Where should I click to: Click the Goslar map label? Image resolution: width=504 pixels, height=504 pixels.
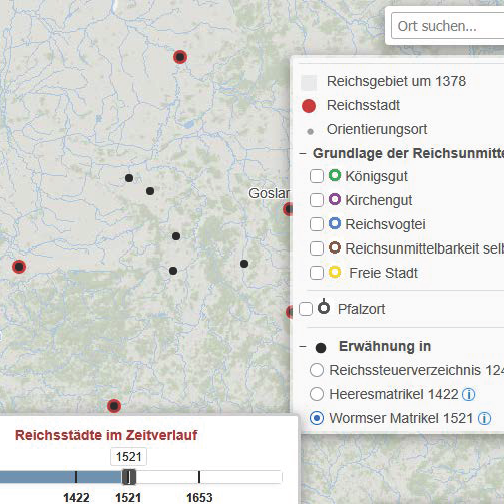(269, 193)
